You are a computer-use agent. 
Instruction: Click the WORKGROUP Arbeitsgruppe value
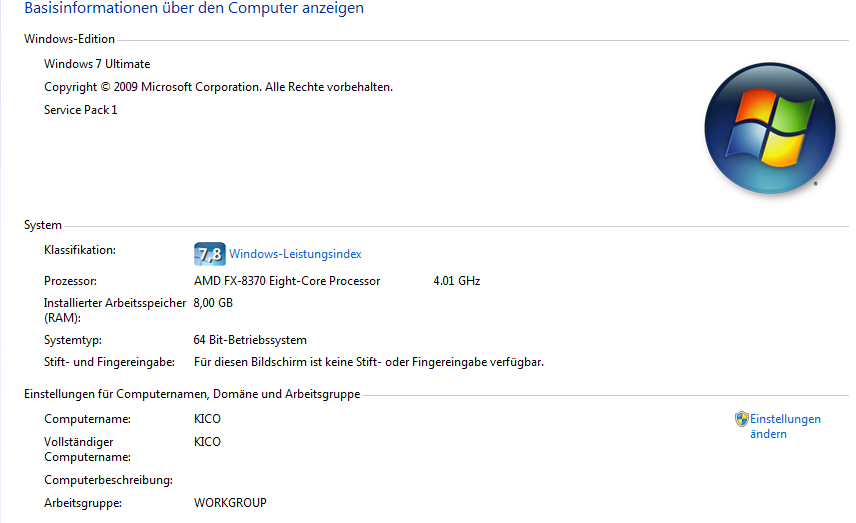pos(230,503)
